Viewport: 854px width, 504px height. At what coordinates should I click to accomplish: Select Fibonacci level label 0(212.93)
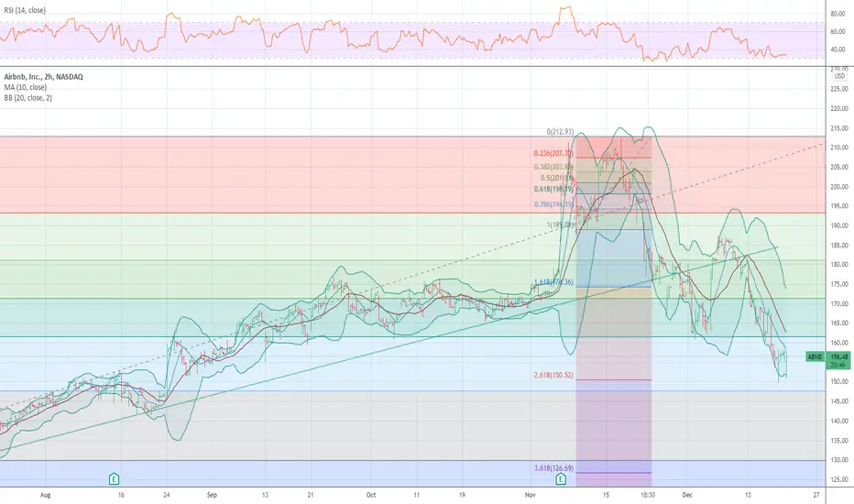tap(560, 132)
